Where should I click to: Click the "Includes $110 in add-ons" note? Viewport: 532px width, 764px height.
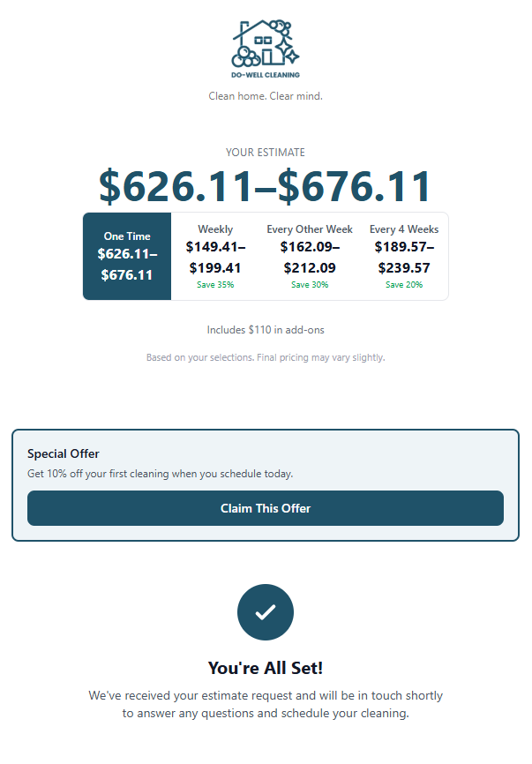pyautogui.click(x=266, y=330)
